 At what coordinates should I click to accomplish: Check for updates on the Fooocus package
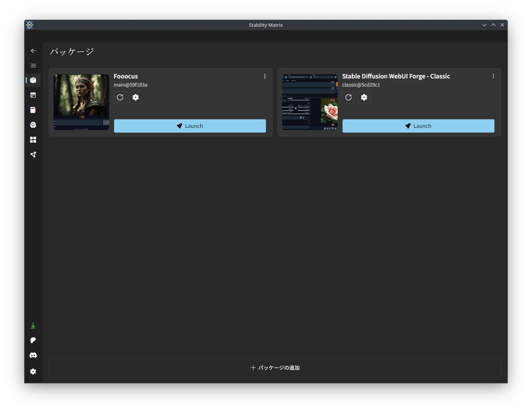tap(120, 97)
